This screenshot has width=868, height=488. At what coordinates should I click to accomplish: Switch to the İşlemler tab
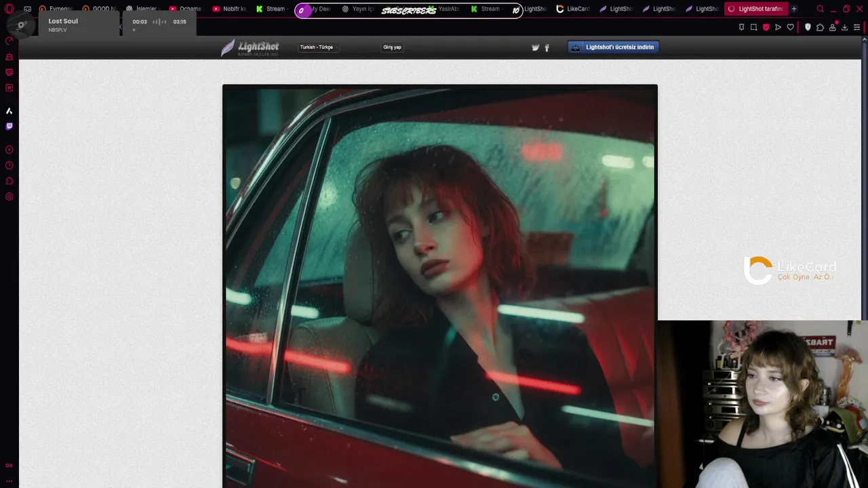(x=143, y=9)
